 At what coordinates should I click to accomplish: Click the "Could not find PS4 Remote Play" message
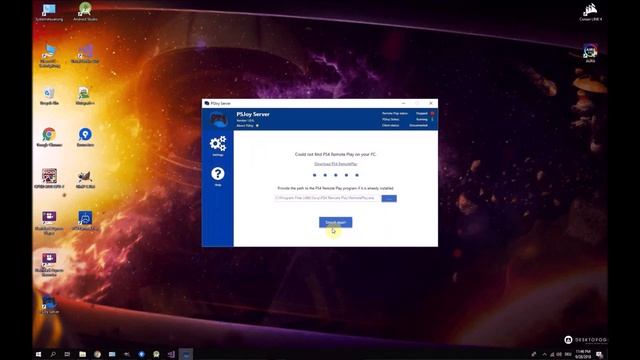pyautogui.click(x=336, y=154)
